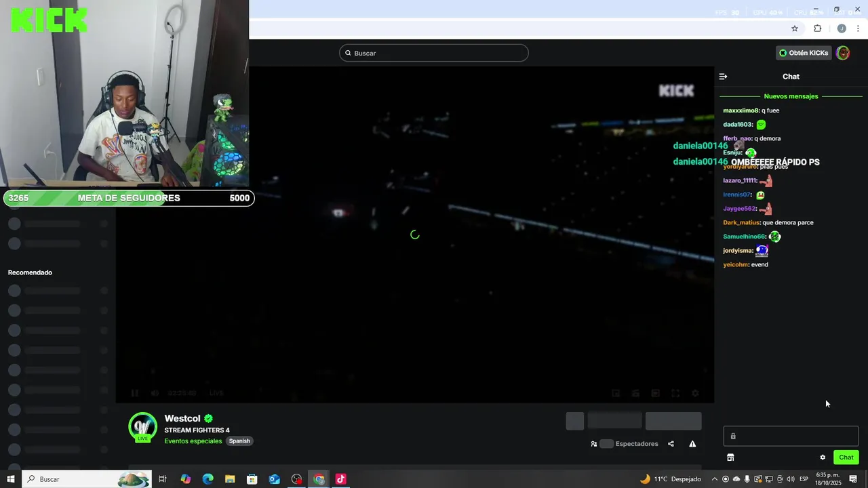Report stream with the warning triangle icon
868x488 pixels.
[692, 444]
